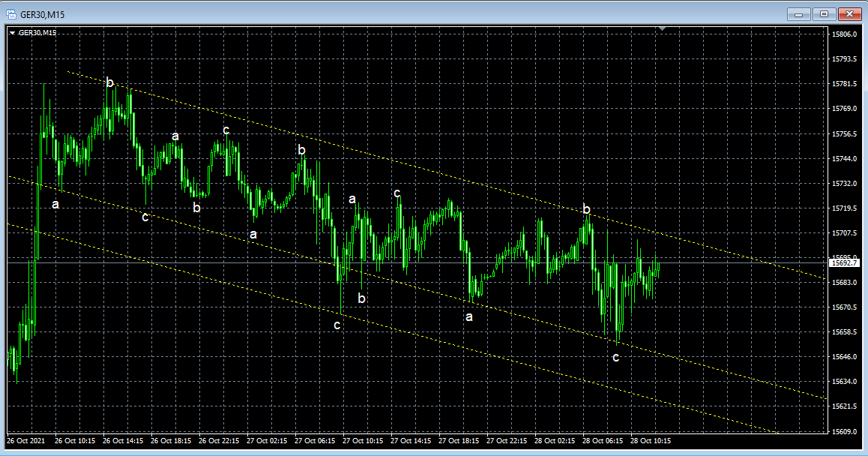Click price axis value 15634.0
The image size is (868, 456).
click(x=844, y=381)
